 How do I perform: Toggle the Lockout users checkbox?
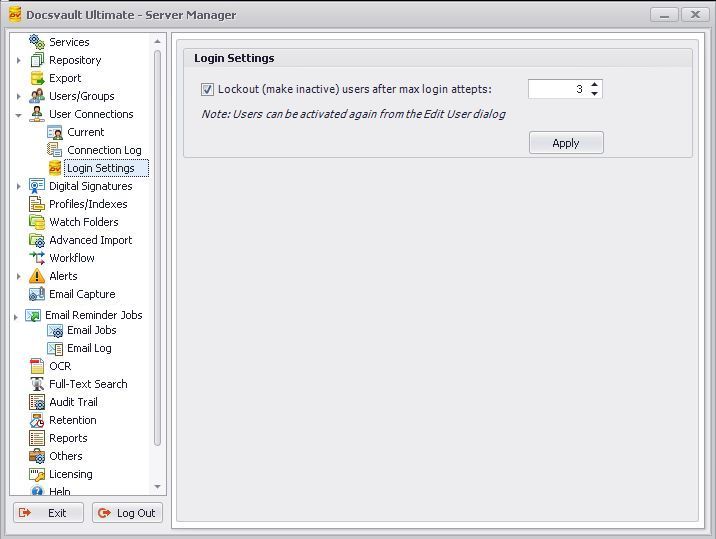pos(207,89)
